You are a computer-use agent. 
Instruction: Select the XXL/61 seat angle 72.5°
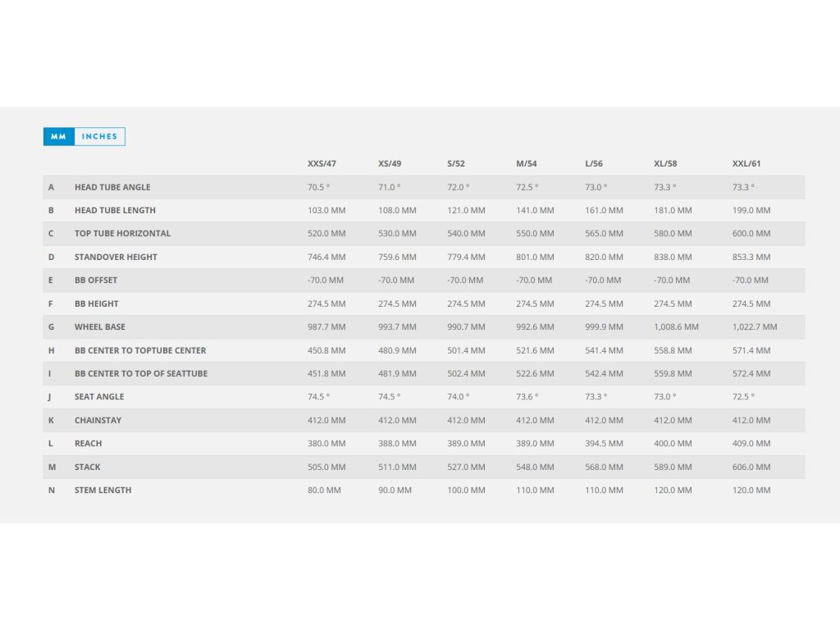coord(743,397)
